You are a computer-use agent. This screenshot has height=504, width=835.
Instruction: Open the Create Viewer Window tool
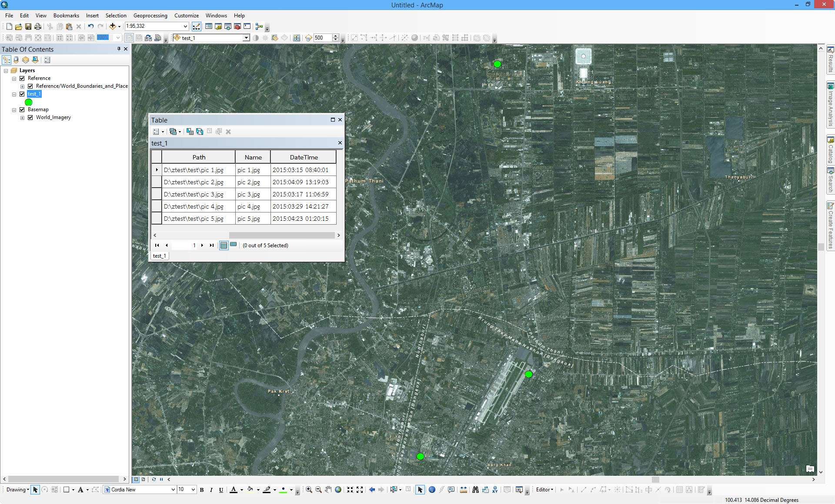pos(519,490)
